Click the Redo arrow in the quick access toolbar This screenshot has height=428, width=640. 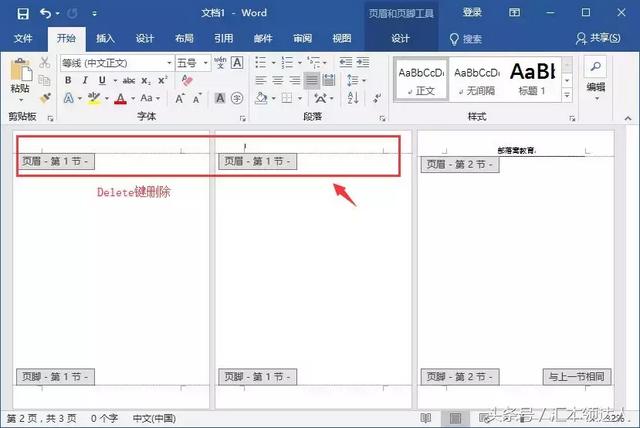(x=72, y=13)
